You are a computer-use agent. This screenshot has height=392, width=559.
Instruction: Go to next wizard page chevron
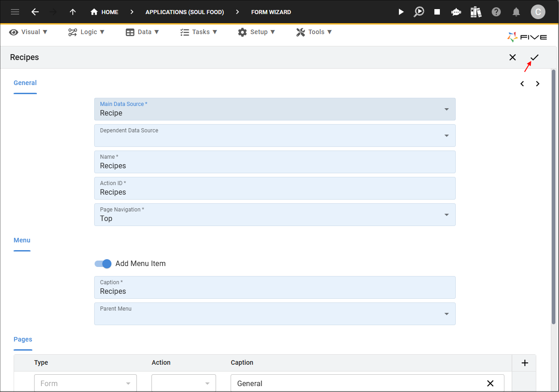tap(538, 84)
